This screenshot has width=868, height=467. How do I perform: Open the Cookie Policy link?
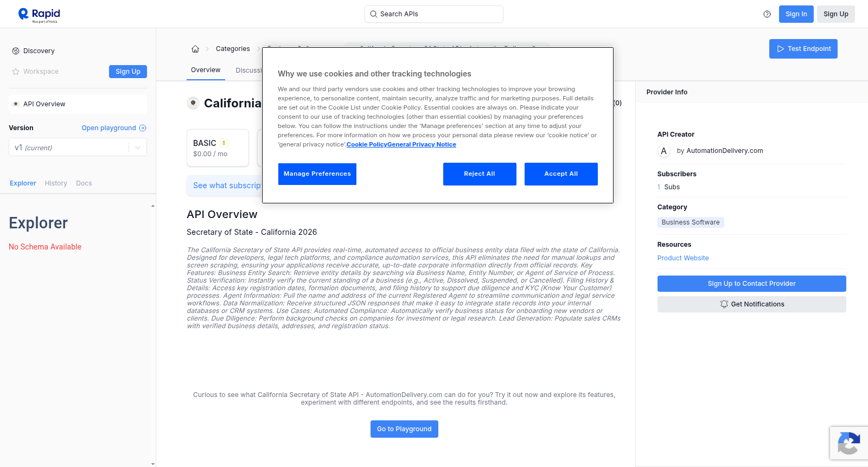(367, 145)
